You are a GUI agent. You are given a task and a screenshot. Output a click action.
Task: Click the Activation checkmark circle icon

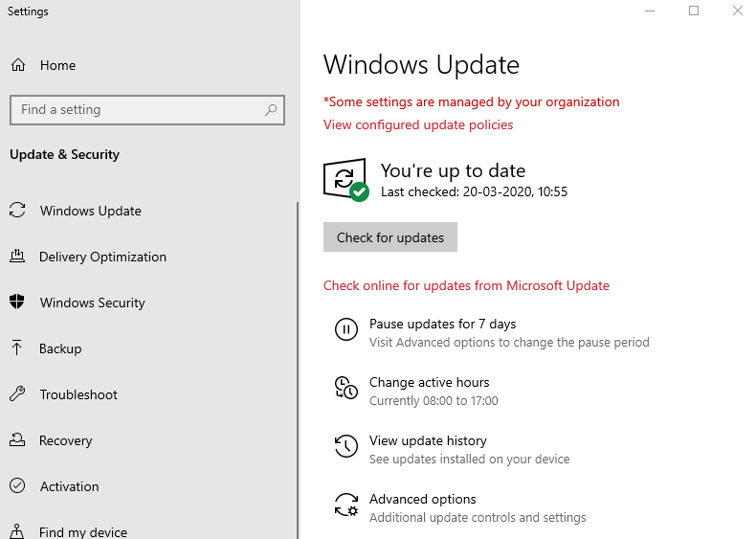[x=17, y=485]
